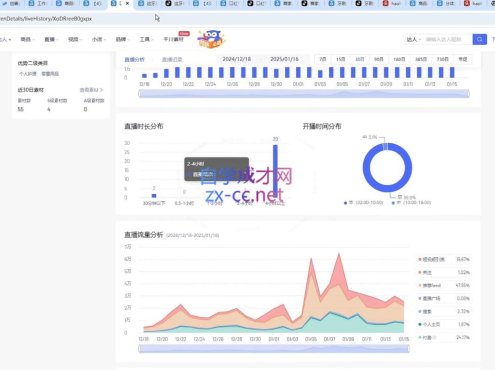495x370 pixels.
Task: Click the 直播流量分析 heading
Action: [x=144, y=235]
